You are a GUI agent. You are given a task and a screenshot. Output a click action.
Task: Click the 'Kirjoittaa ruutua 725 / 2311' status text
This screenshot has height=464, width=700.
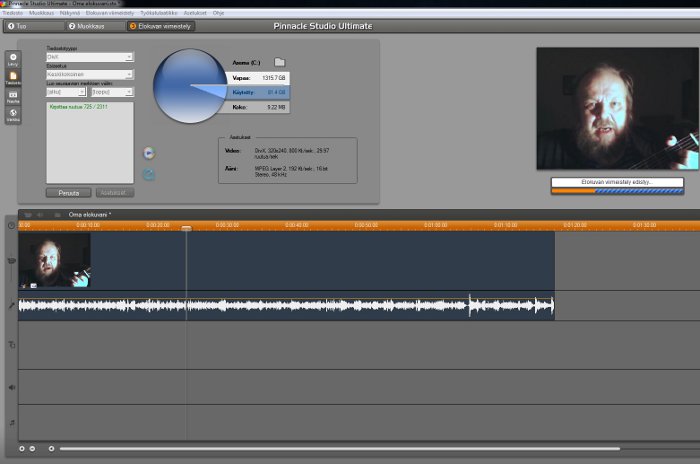[79, 107]
